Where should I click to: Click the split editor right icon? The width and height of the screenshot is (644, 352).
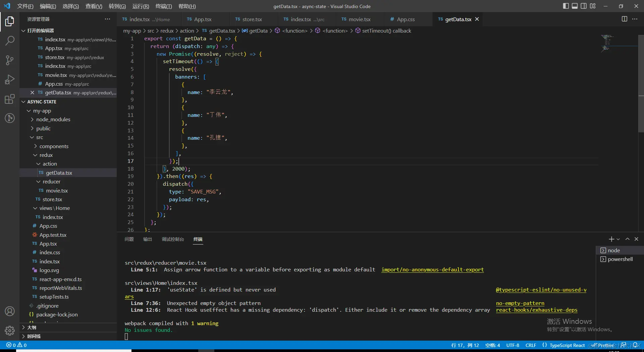point(624,19)
